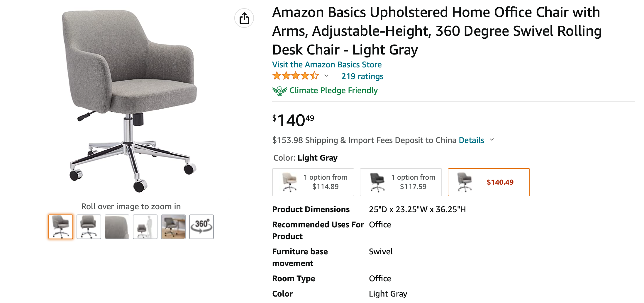Click the Climate Pledge Friendly leaf icon
Image resolution: width=644 pixels, height=303 pixels.
tap(279, 91)
